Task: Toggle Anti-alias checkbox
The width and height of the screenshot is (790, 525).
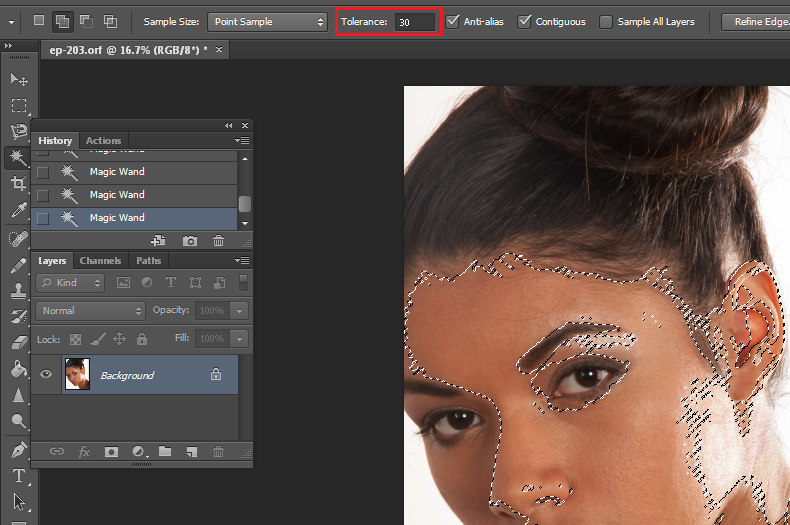Action: coord(453,22)
